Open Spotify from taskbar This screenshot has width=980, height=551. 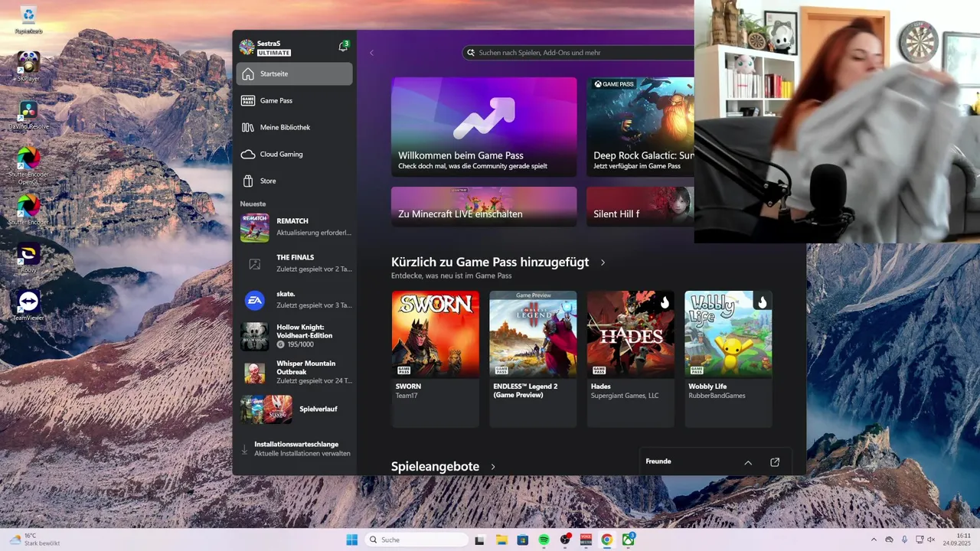click(544, 540)
